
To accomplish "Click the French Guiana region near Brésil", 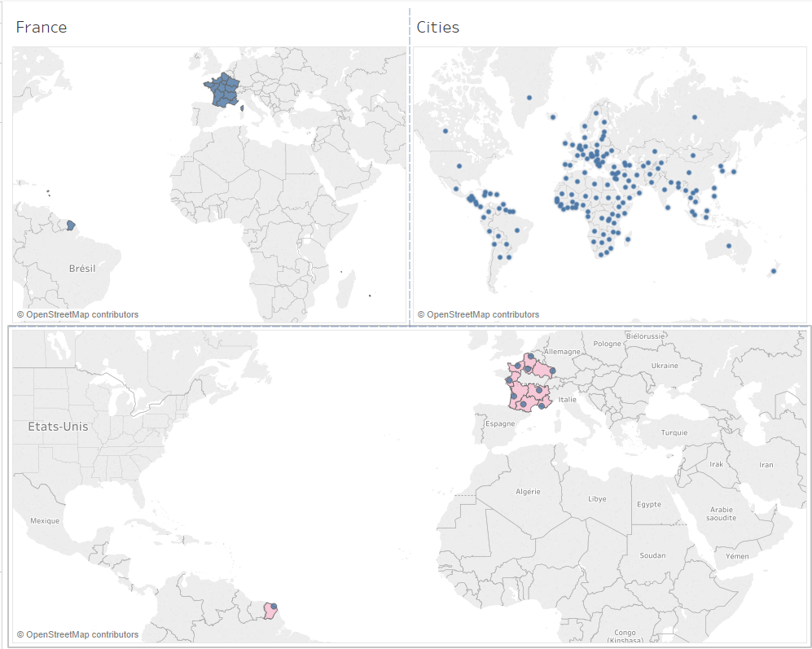I will (x=72, y=226).
